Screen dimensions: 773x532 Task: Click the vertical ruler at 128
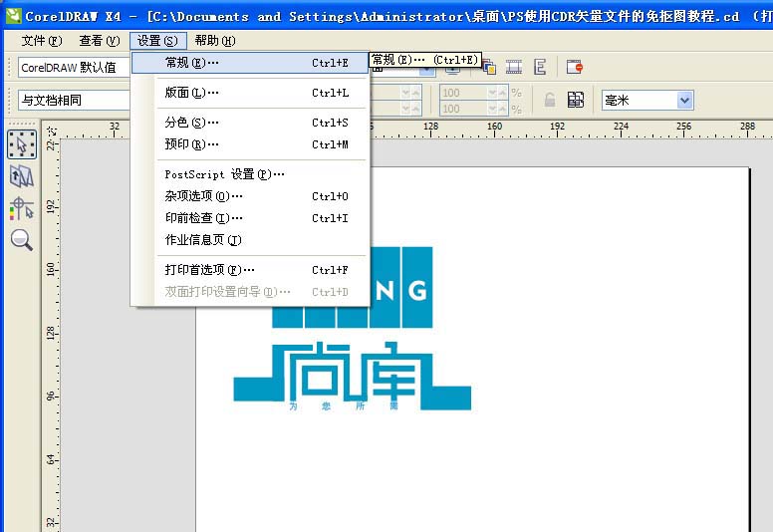click(x=51, y=332)
